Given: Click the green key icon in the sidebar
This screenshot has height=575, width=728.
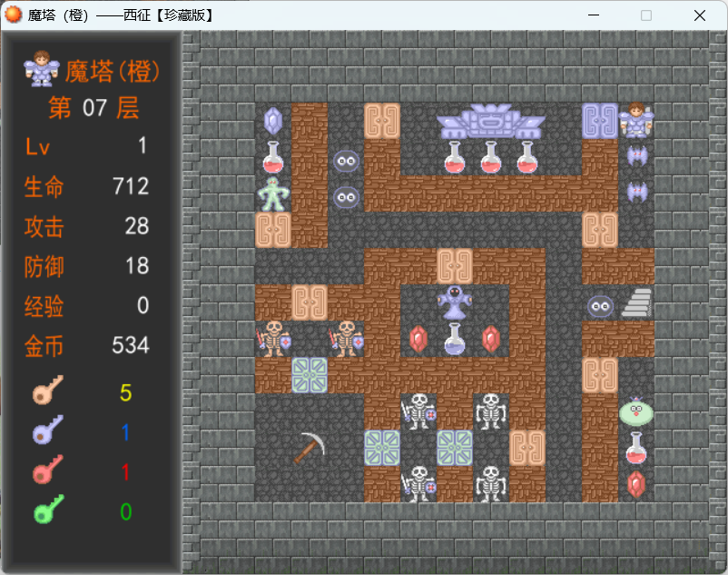Looking at the screenshot, I should (x=49, y=509).
